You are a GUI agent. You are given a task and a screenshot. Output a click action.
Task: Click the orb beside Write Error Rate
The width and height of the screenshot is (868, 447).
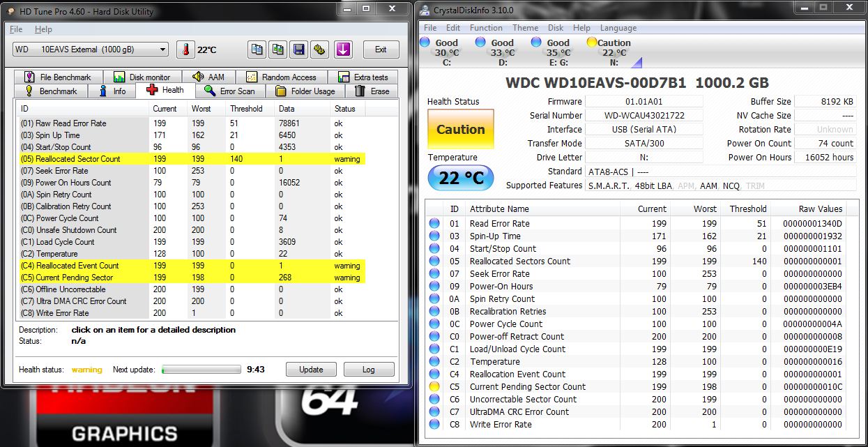[434, 425]
